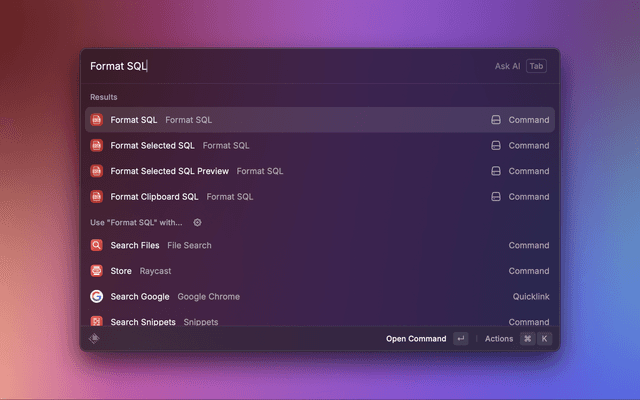Image resolution: width=640 pixels, height=400 pixels.
Task: Click the Ask AI button
Action: (x=507, y=66)
